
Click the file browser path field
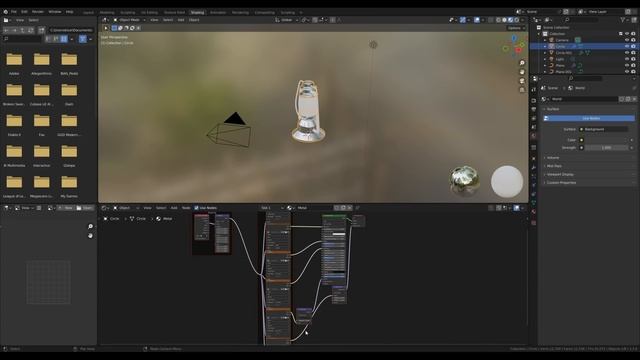click(71, 30)
